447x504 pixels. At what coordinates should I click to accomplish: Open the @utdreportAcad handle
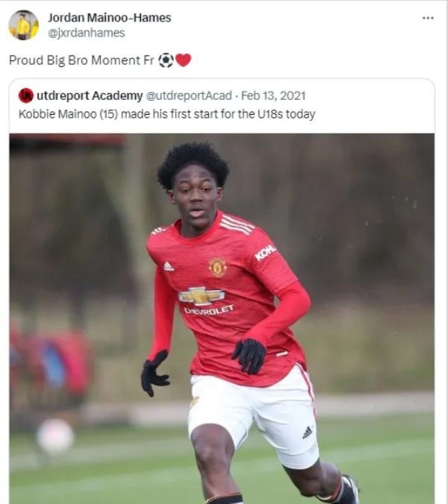coord(189,95)
